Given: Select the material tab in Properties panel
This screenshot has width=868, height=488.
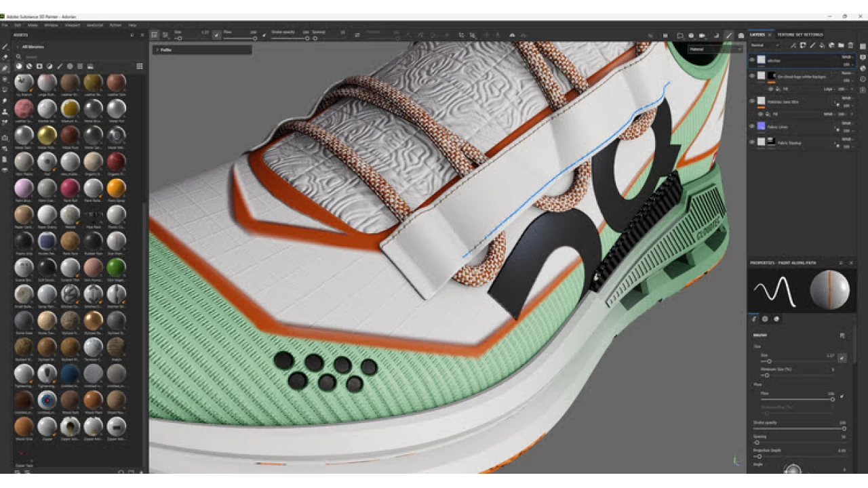Looking at the screenshot, I should point(776,319).
